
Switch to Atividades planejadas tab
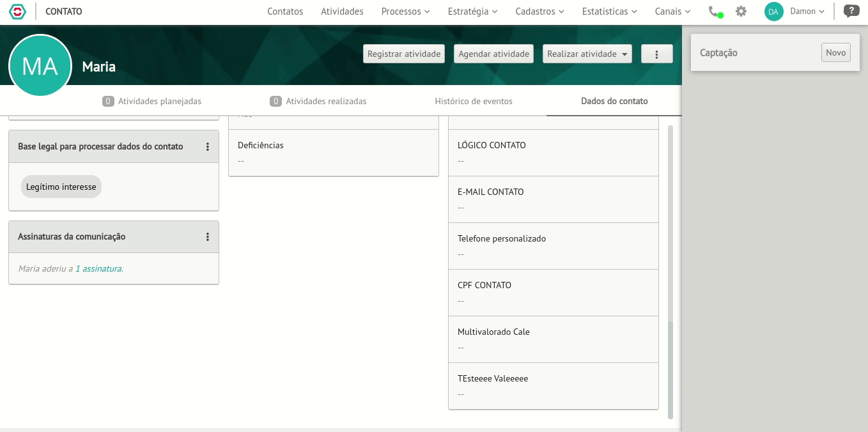[x=152, y=101]
